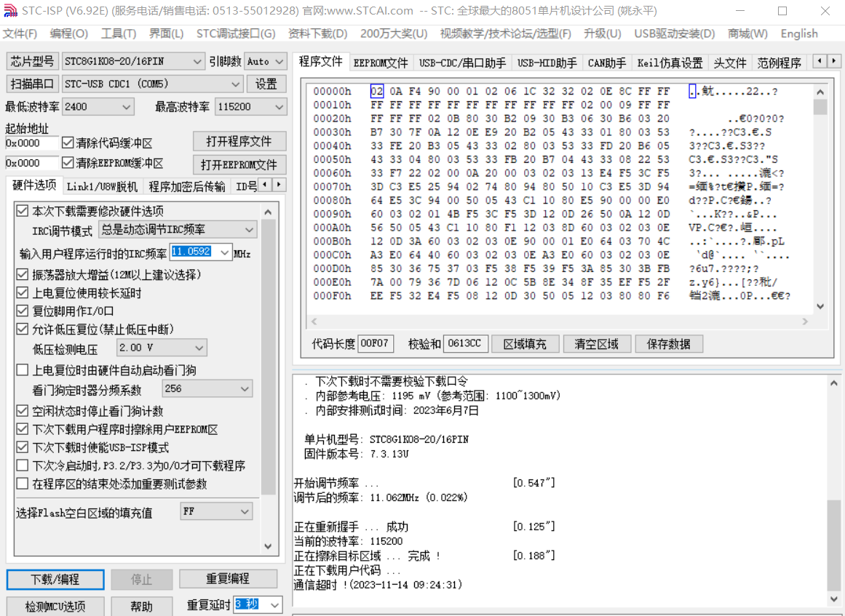The height and width of the screenshot is (616, 845).
Task: Click 校验和 0613CC field
Action: coord(464,343)
